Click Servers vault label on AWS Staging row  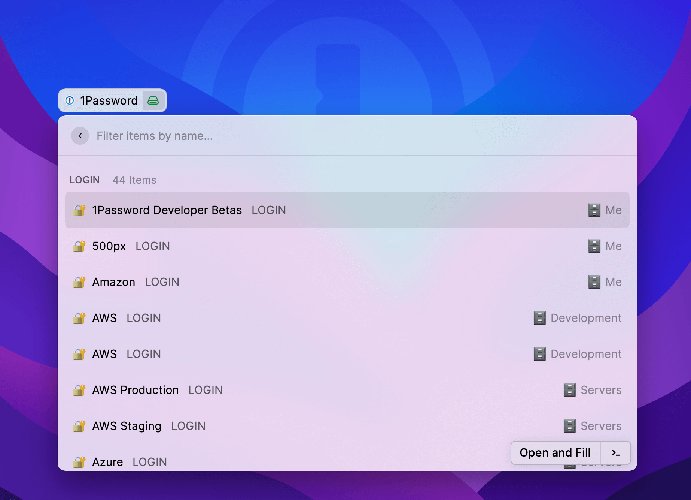point(601,426)
